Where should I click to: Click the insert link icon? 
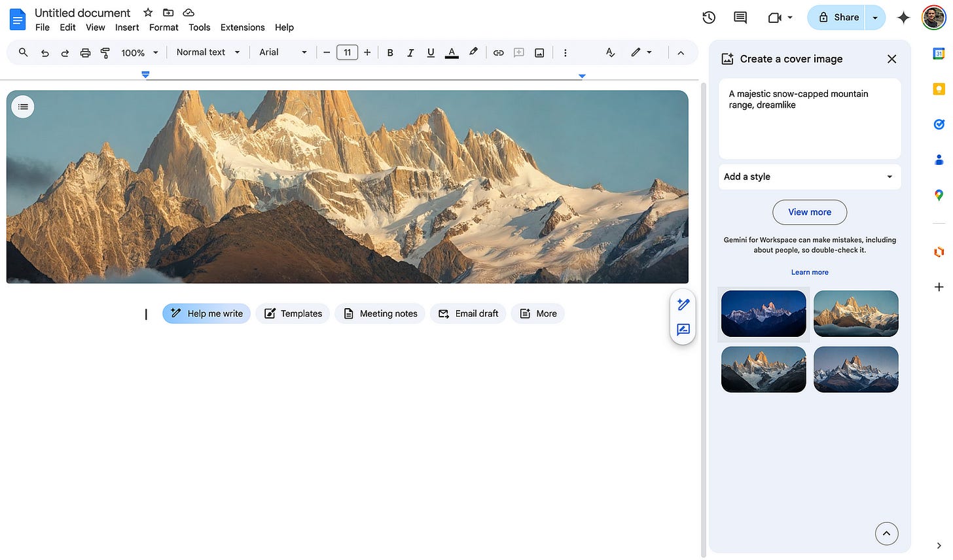coord(499,53)
